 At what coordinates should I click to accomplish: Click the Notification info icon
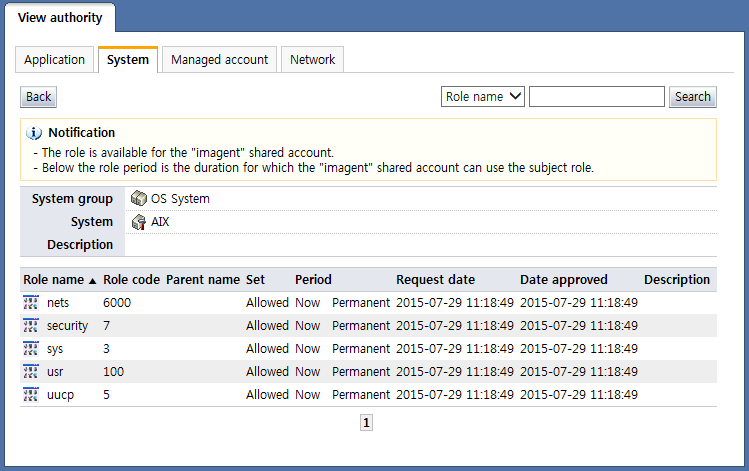pos(34,133)
